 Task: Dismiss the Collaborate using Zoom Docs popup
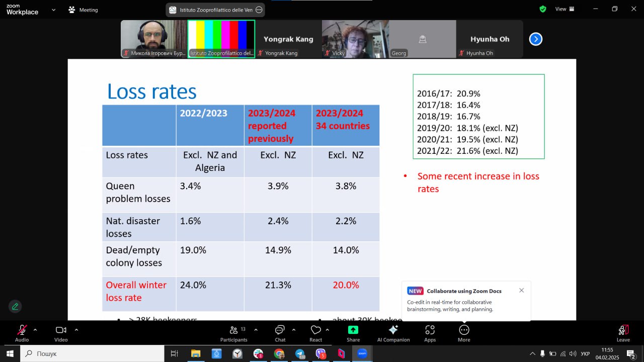(x=521, y=290)
